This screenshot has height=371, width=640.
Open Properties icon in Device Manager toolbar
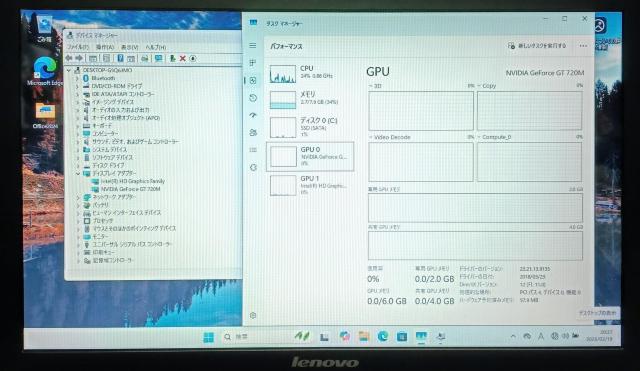(x=106, y=59)
